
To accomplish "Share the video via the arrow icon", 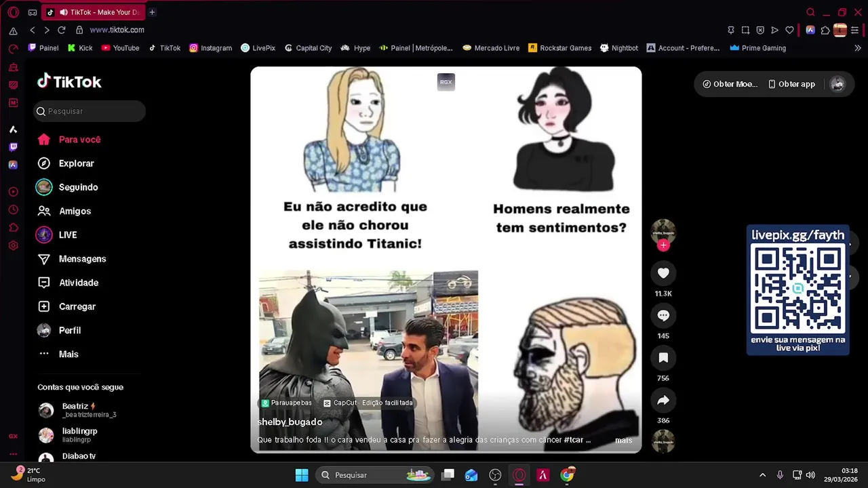I will [x=663, y=401].
